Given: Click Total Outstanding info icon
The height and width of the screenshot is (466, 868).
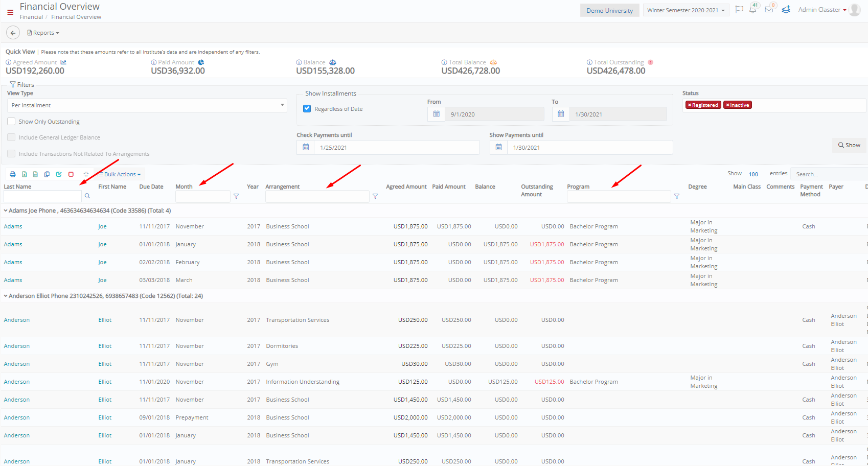Looking at the screenshot, I should [x=589, y=62].
